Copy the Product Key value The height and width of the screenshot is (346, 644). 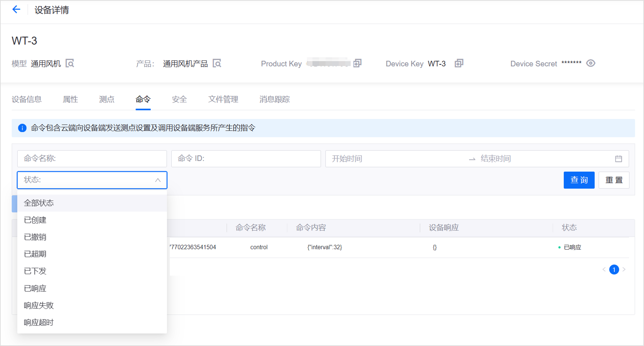coord(357,63)
